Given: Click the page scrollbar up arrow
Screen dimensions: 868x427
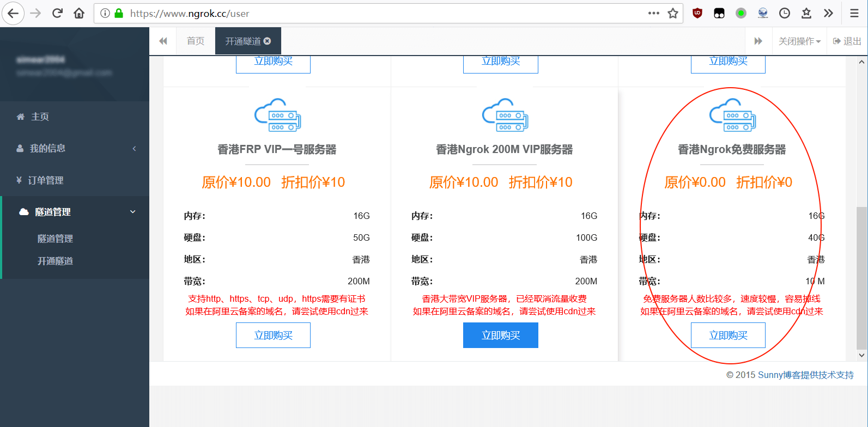Looking at the screenshot, I should 861,62.
